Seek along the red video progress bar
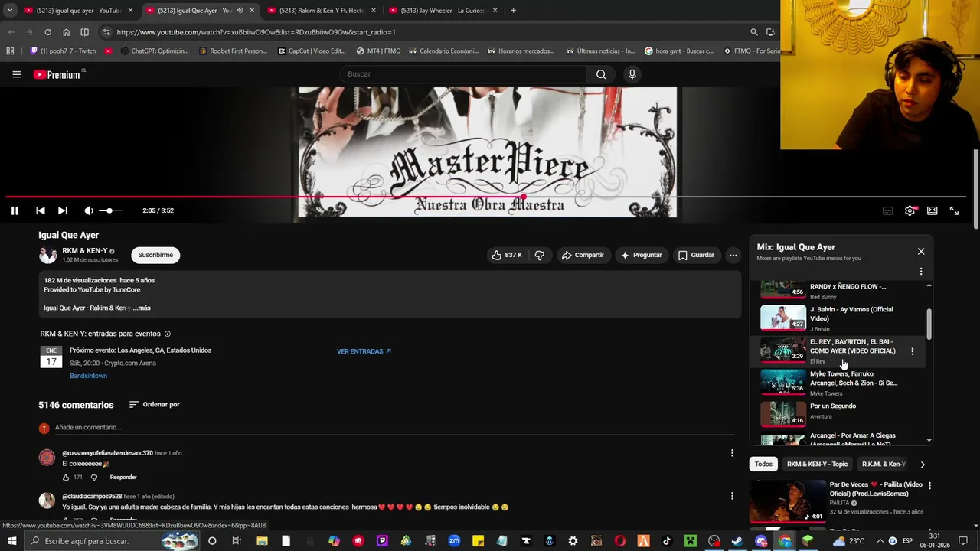 pyautogui.click(x=486, y=197)
